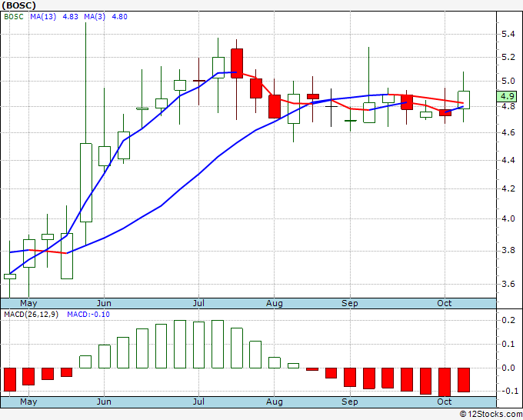The width and height of the screenshot is (523, 420).
Task: Click the 3.8 price axis label
Action: [508, 251]
